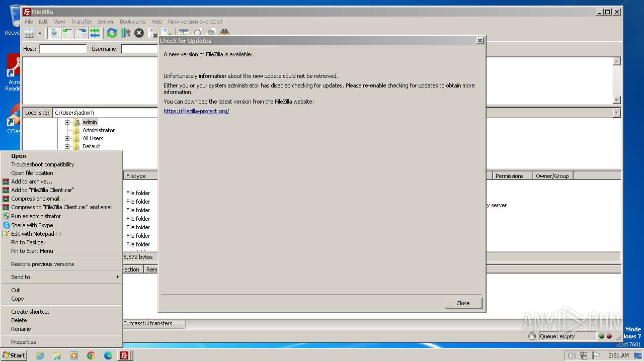Click into the Username input field
This screenshot has height=362, width=644.
[139, 49]
